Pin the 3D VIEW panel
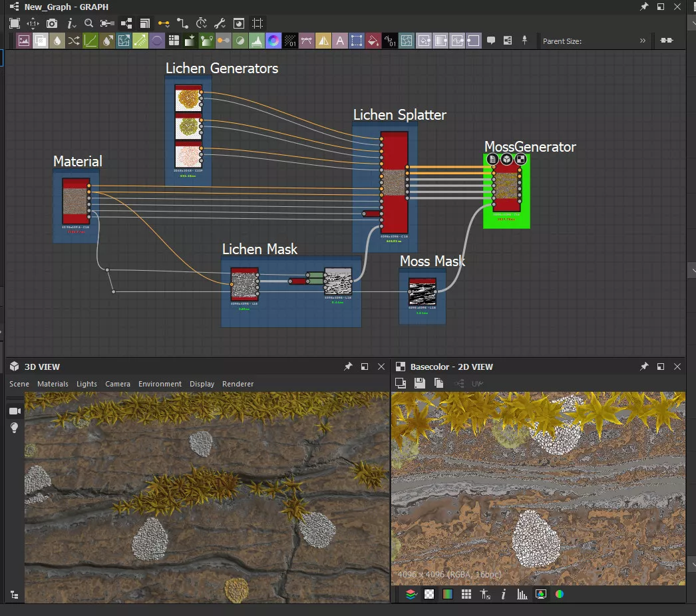This screenshot has height=616, width=696. click(347, 367)
